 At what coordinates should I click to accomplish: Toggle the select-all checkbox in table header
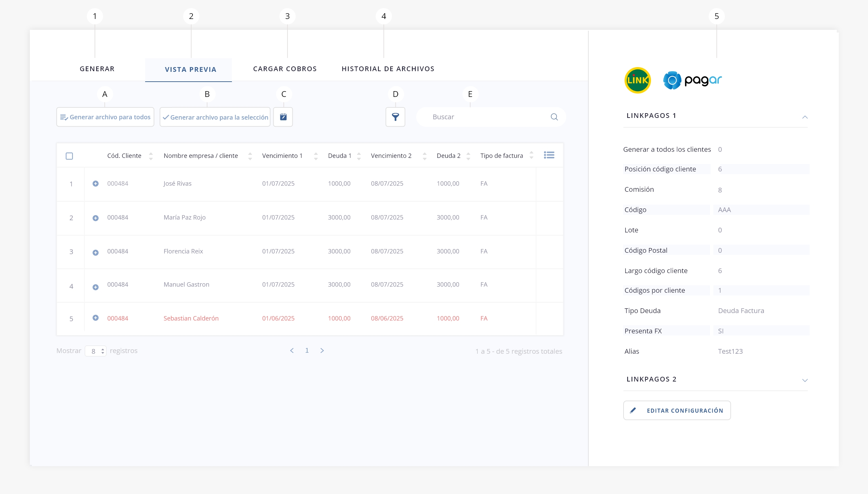click(69, 156)
